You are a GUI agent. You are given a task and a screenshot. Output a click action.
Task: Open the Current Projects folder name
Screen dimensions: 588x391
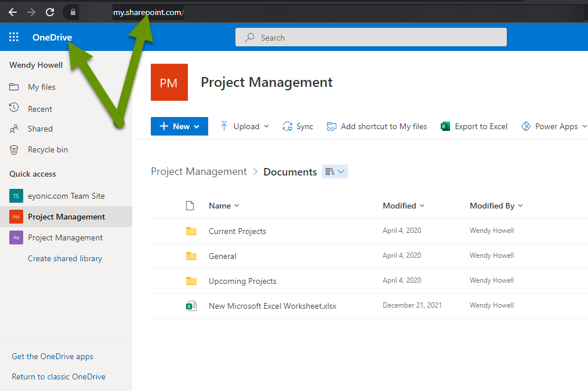[237, 232]
